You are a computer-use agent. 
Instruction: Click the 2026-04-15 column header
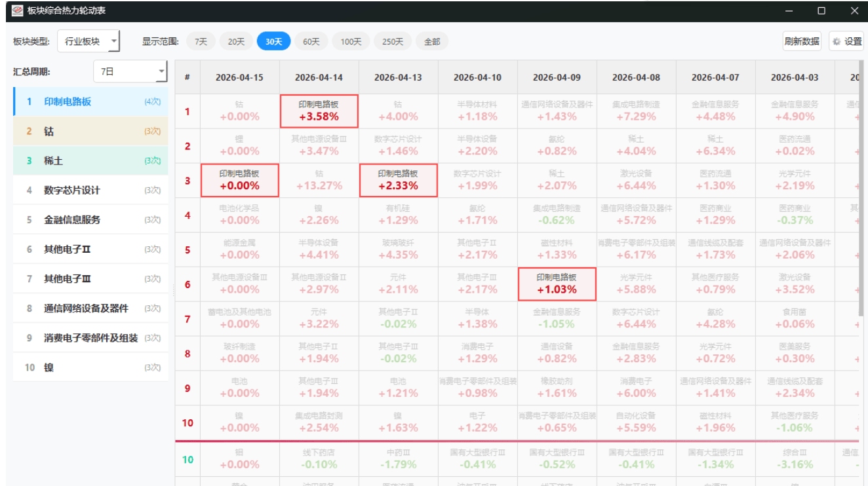click(240, 77)
